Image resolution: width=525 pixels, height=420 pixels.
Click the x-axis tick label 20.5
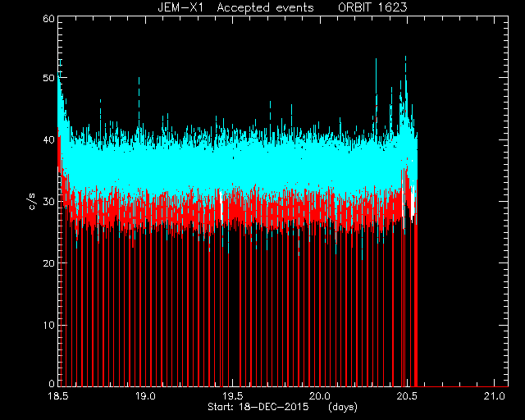[407, 396]
